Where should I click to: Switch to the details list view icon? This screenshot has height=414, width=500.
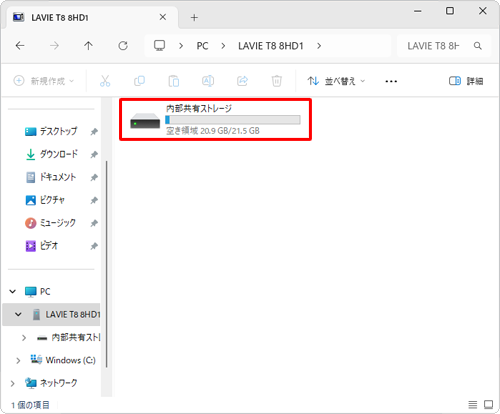[472, 405]
